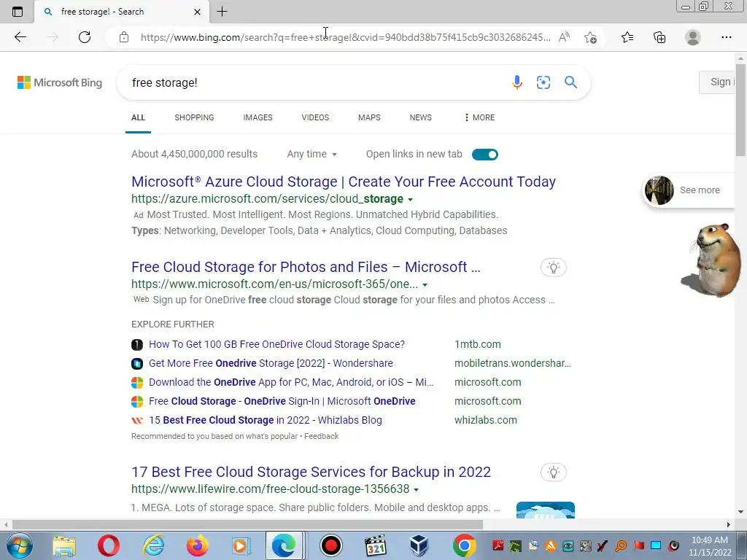This screenshot has height=560, width=747.
Task: Click the red record button taskbar icon
Action: [x=331, y=545]
